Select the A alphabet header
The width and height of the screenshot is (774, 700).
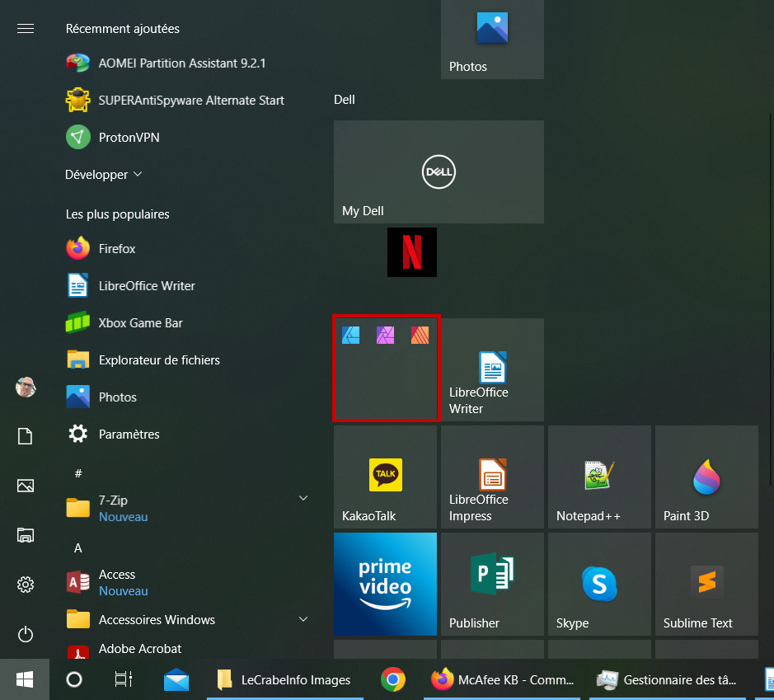[78, 548]
